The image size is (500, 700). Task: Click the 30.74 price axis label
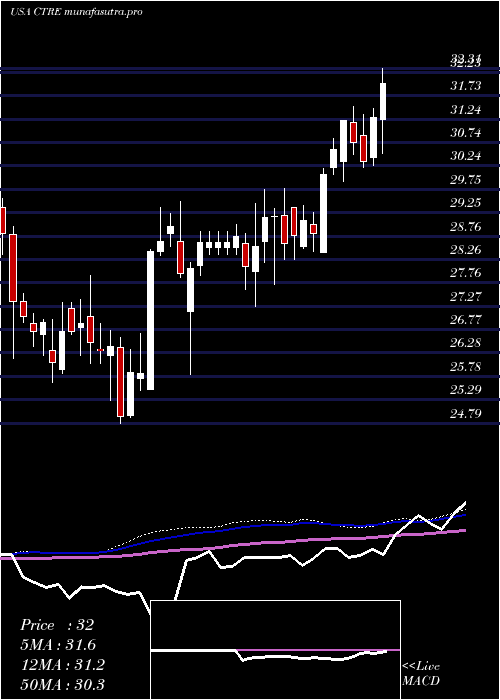(466, 133)
